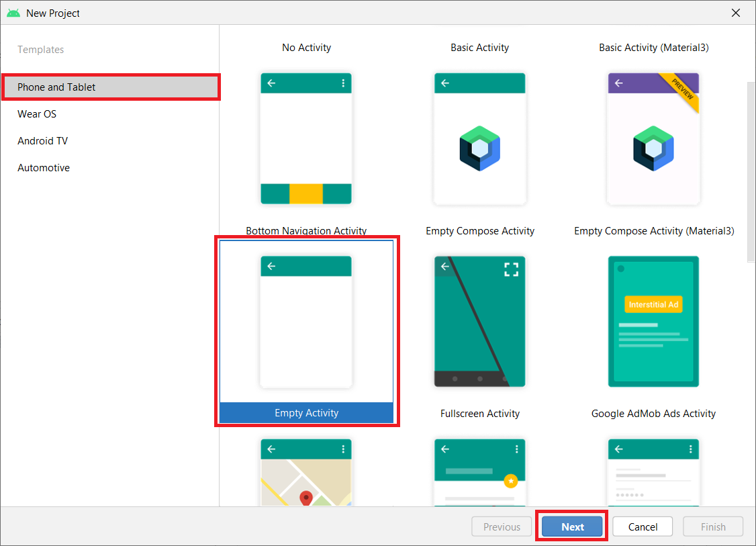Cancel the New Project wizard
The image size is (756, 546).
coord(643,527)
